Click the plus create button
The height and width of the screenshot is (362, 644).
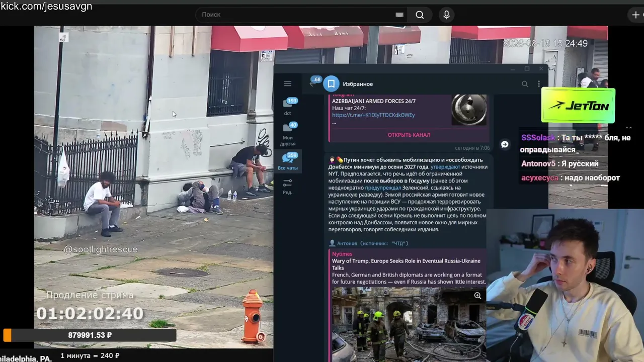point(636,15)
